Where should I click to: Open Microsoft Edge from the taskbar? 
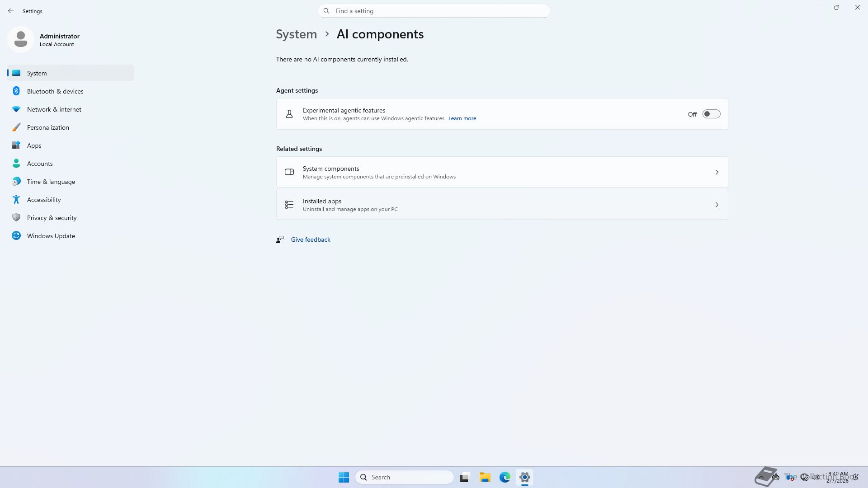click(x=505, y=477)
